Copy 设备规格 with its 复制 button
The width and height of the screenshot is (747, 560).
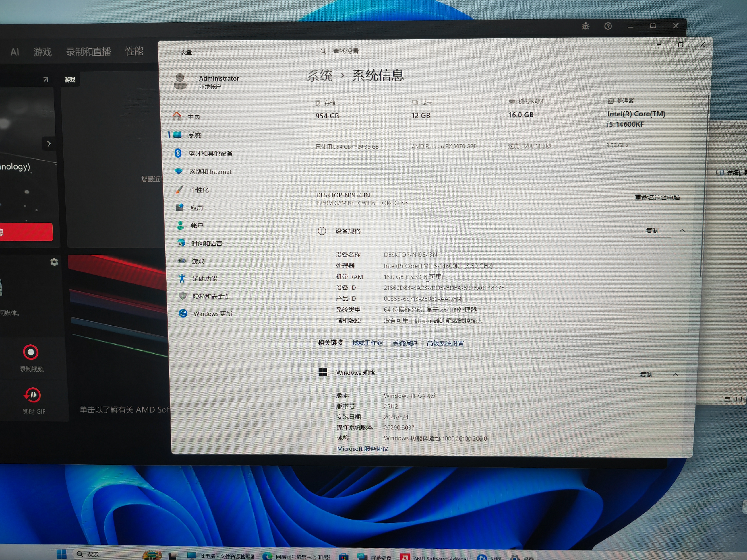[x=652, y=231]
